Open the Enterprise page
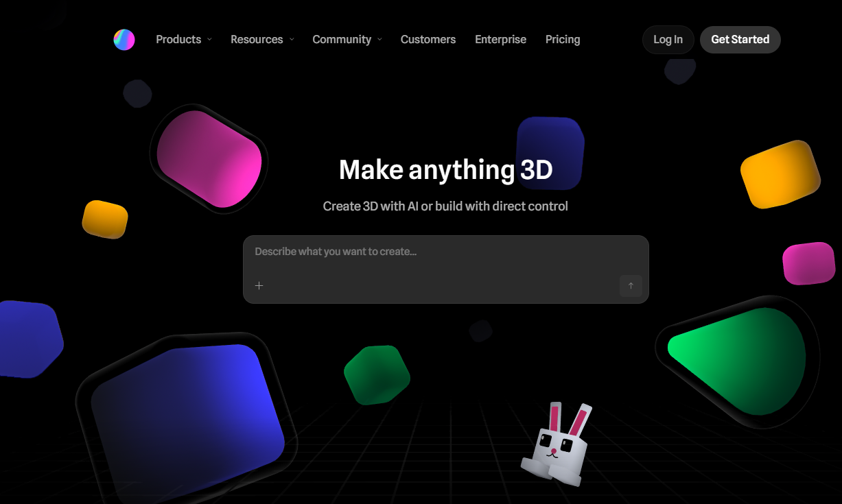The image size is (842, 504). click(501, 40)
